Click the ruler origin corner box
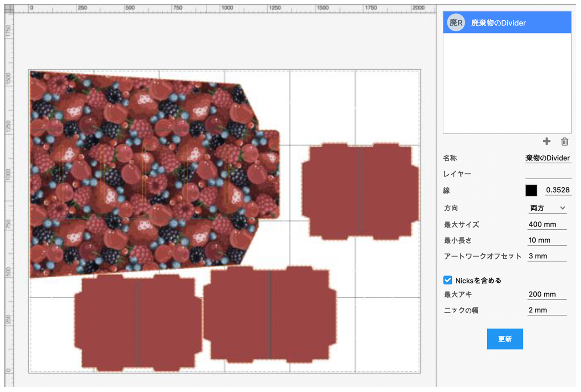 pos(9,9)
